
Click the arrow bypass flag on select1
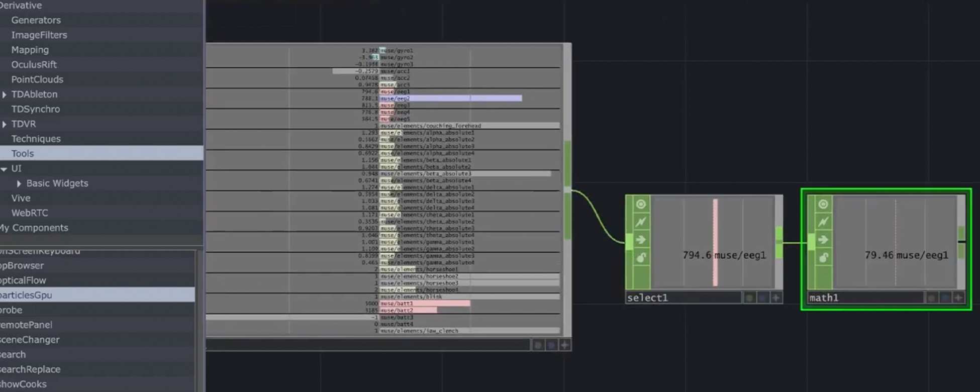pyautogui.click(x=641, y=240)
